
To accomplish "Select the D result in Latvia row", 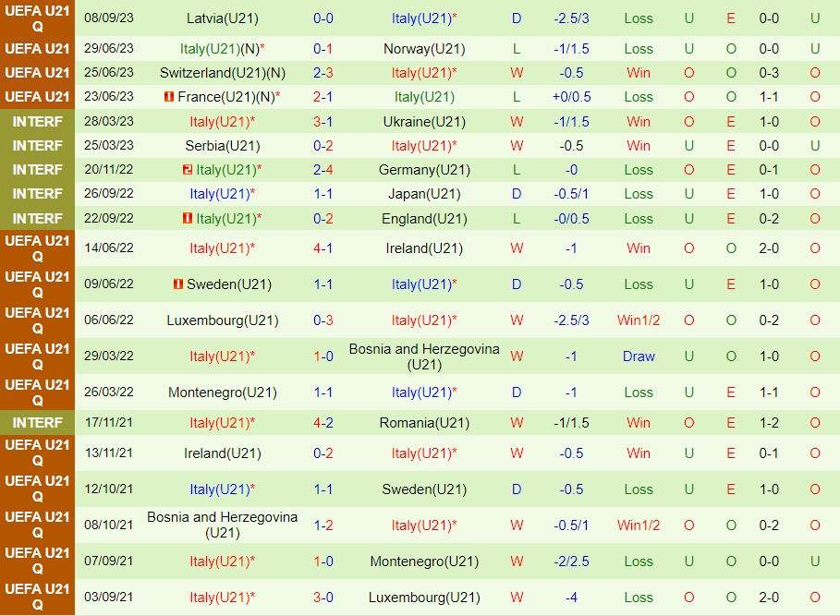I will (517, 18).
